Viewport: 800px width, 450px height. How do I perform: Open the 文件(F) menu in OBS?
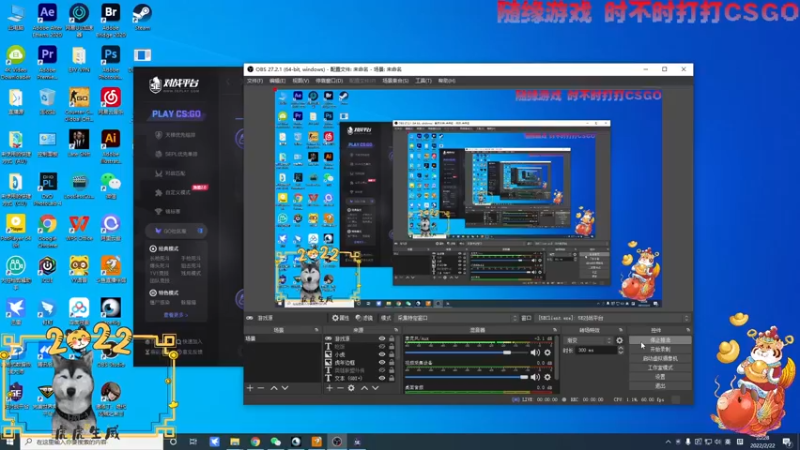click(x=255, y=81)
